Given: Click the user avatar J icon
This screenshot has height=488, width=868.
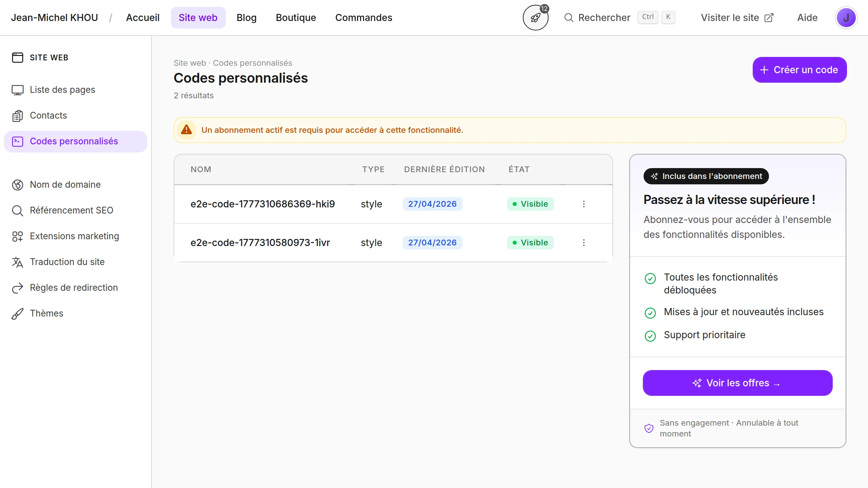Looking at the screenshot, I should click(x=846, y=18).
